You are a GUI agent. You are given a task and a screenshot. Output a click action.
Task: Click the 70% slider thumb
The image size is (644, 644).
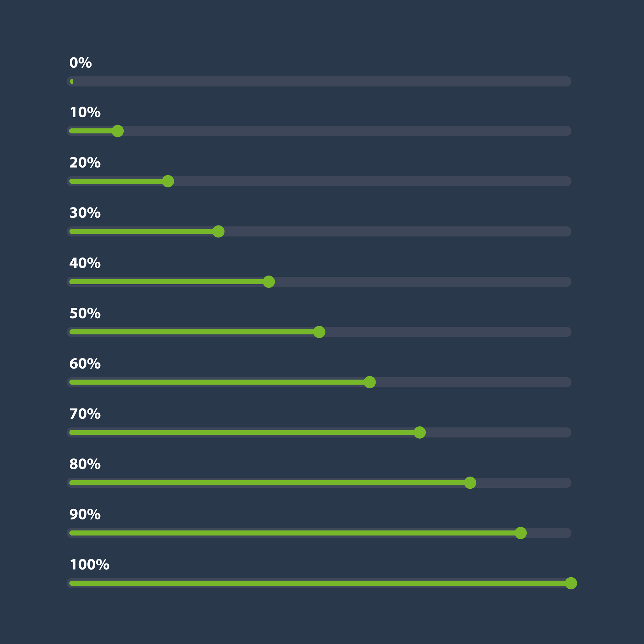point(420,432)
